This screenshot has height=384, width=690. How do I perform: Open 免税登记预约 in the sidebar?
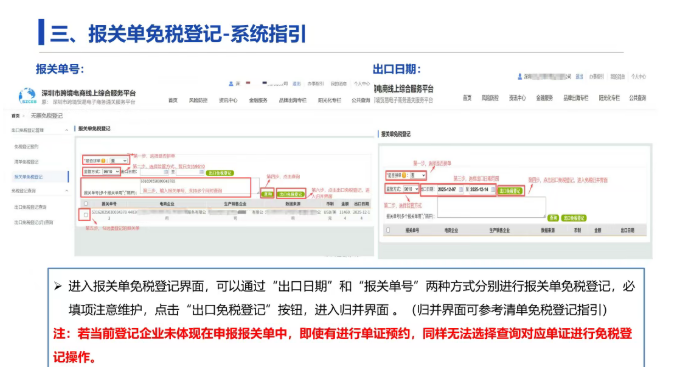tap(26, 146)
